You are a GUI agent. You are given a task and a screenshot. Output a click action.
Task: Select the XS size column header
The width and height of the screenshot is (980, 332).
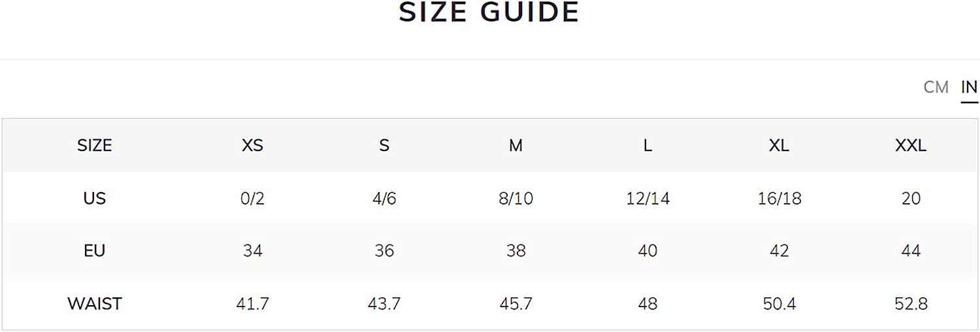[252, 145]
